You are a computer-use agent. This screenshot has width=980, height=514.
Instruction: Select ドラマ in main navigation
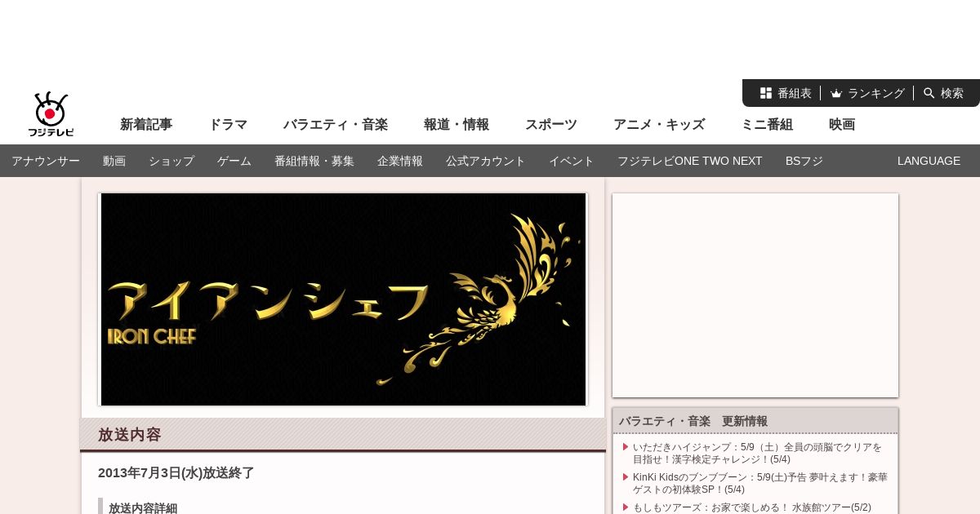tap(228, 125)
